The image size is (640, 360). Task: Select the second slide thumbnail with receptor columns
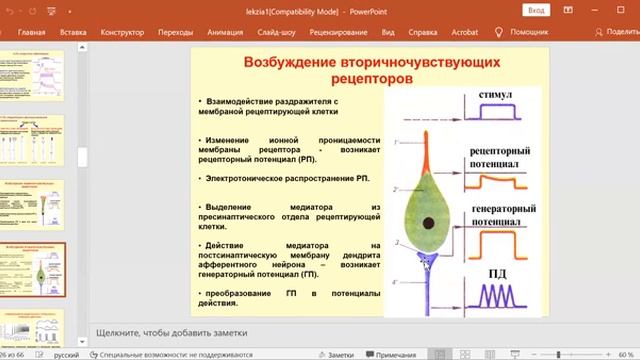tap(32, 140)
